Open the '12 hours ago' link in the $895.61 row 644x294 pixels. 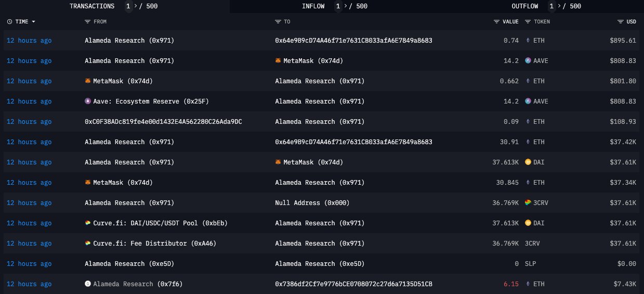click(29, 41)
